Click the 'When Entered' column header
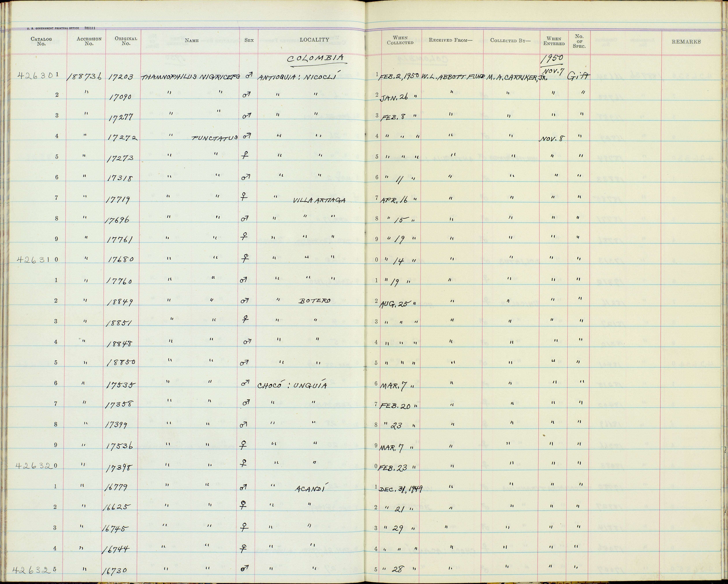 tap(554, 41)
